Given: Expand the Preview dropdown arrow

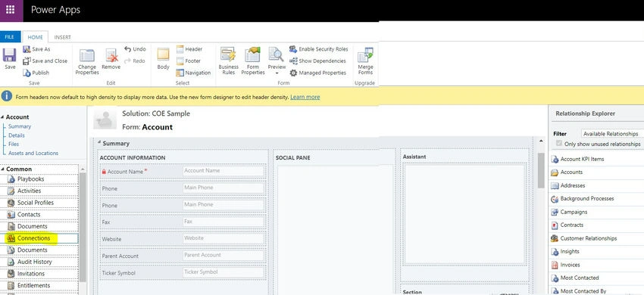Looking at the screenshot, I should [277, 73].
